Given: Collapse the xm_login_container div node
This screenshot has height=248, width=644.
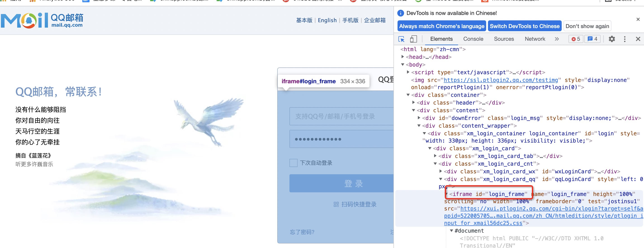Looking at the screenshot, I should tap(424, 133).
